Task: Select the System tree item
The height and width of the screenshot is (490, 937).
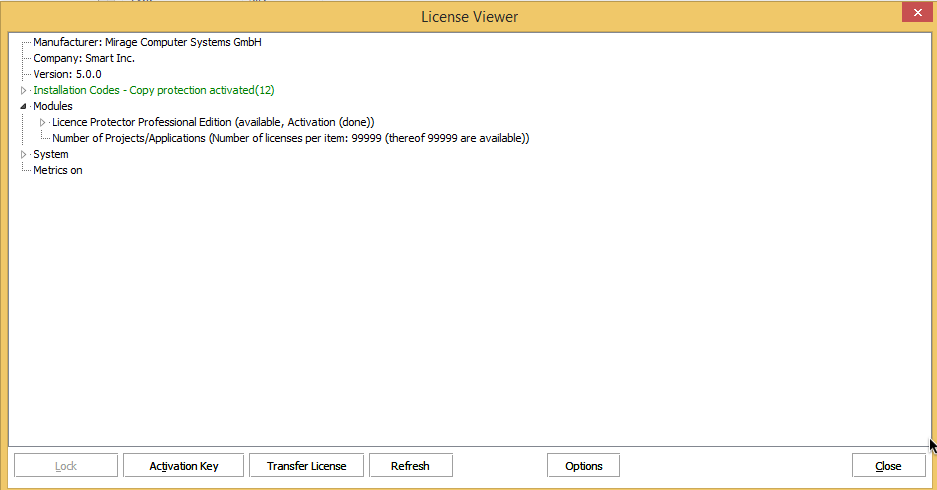Action: tap(51, 155)
